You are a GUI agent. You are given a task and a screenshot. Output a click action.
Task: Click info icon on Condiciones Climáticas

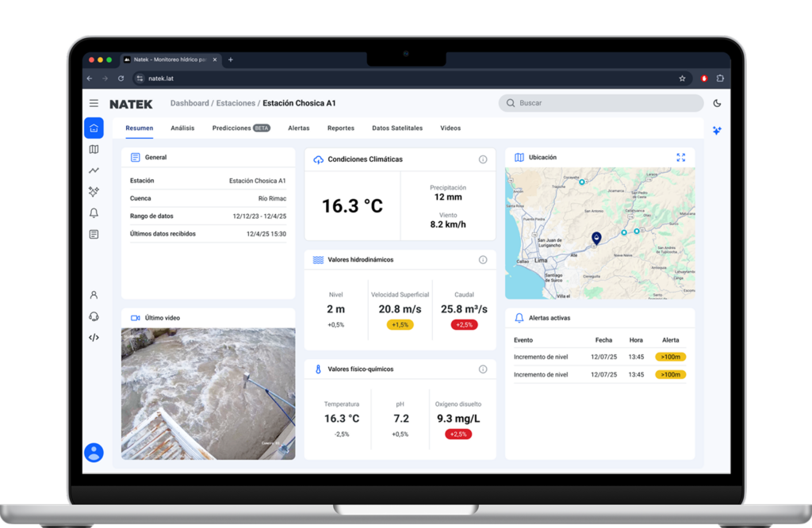point(483,159)
